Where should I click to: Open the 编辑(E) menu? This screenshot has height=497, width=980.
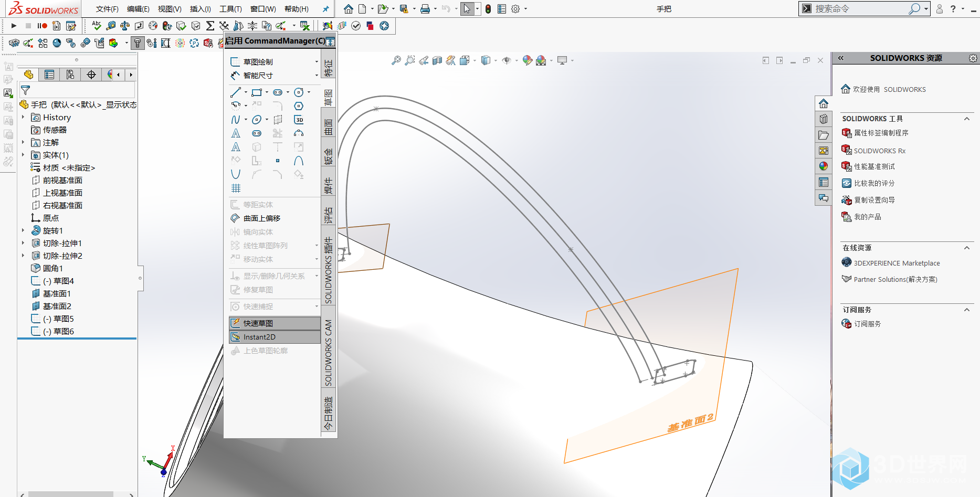pyautogui.click(x=138, y=9)
